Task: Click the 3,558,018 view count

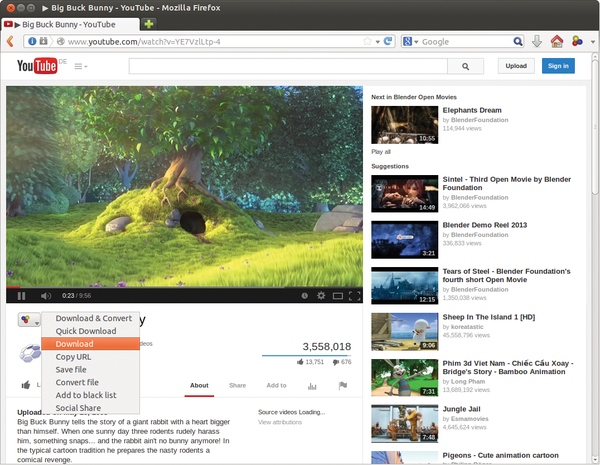Action: coord(327,346)
